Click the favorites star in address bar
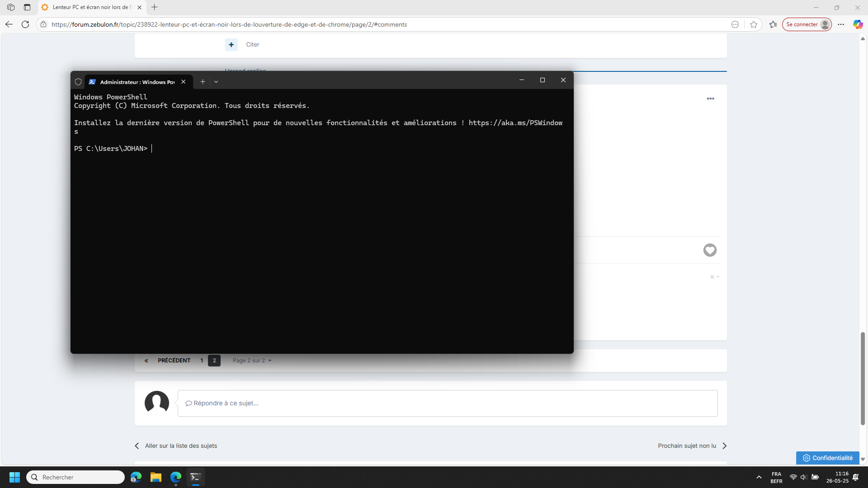Screen dimensions: 868x488 click(x=753, y=24)
